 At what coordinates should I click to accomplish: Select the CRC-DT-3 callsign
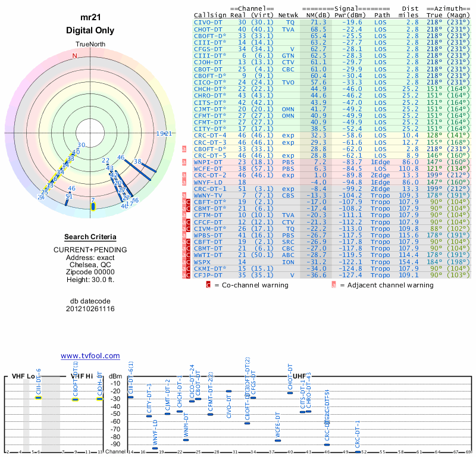210,142
